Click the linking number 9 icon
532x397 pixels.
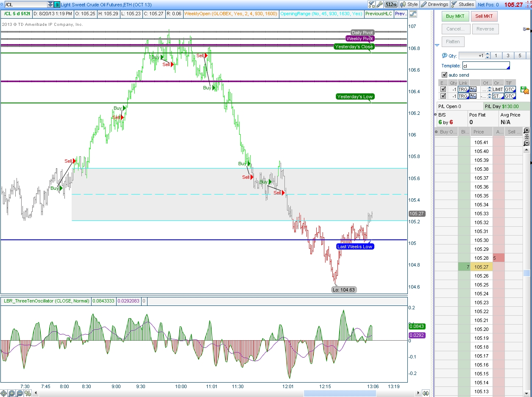pyautogui.click(x=57, y=4)
